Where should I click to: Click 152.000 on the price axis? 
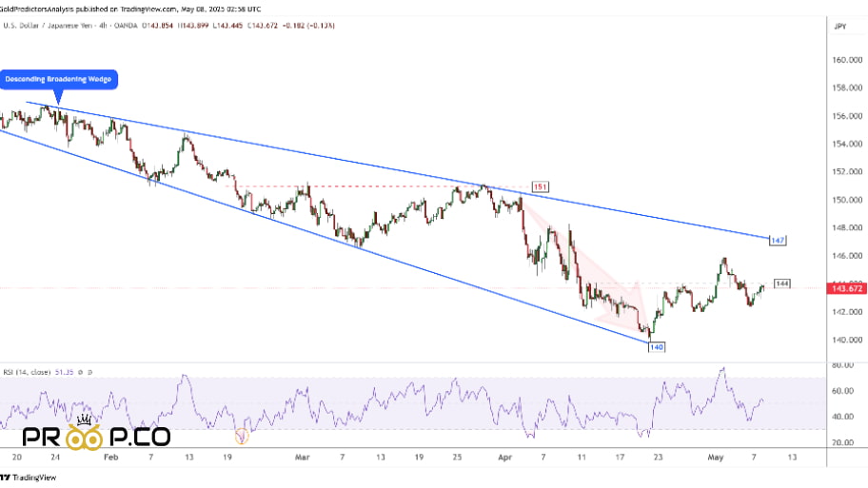tap(847, 171)
